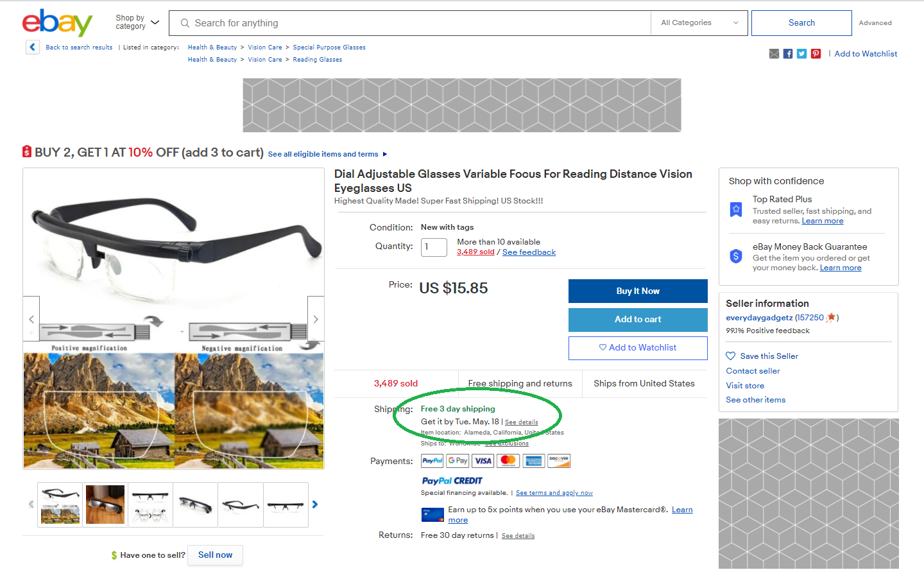Open Reading Glasses breadcrumb category

point(317,60)
